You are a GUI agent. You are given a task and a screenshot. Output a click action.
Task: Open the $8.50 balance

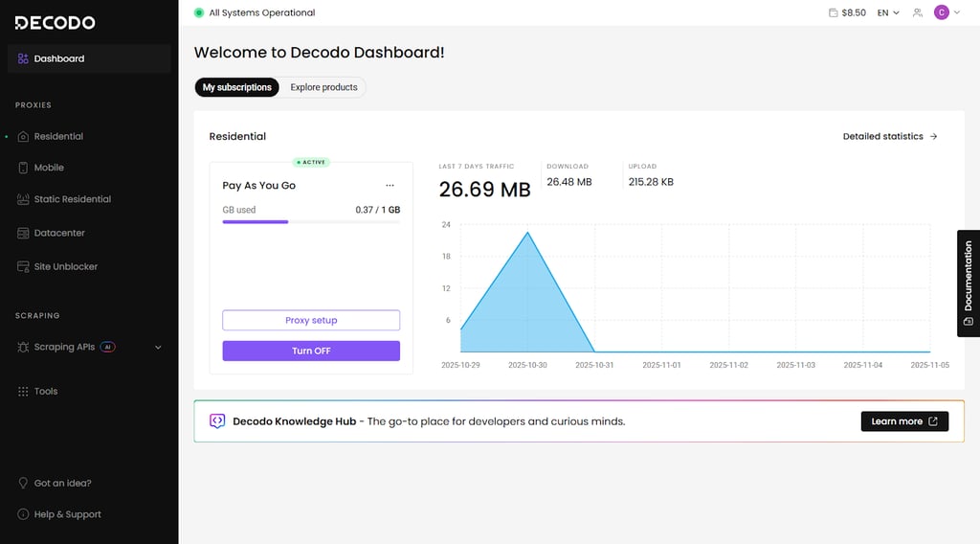pyautogui.click(x=853, y=12)
